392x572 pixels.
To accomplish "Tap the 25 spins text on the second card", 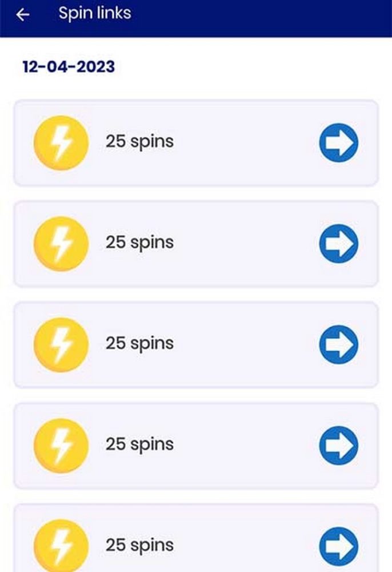I will 138,242.
